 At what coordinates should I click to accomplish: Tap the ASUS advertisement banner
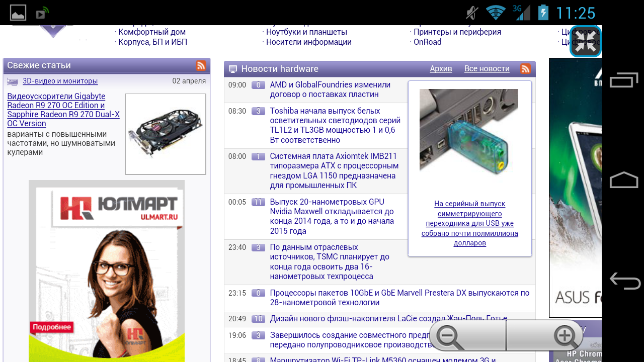coord(575,188)
